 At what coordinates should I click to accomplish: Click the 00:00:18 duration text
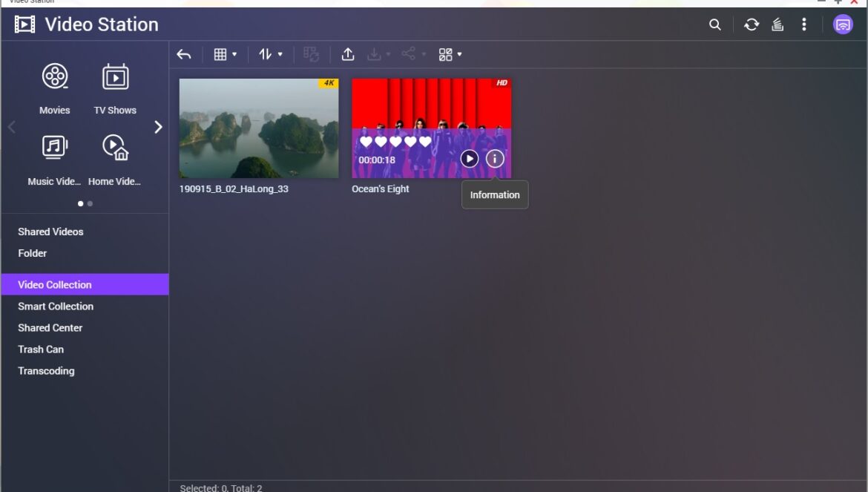coord(377,160)
